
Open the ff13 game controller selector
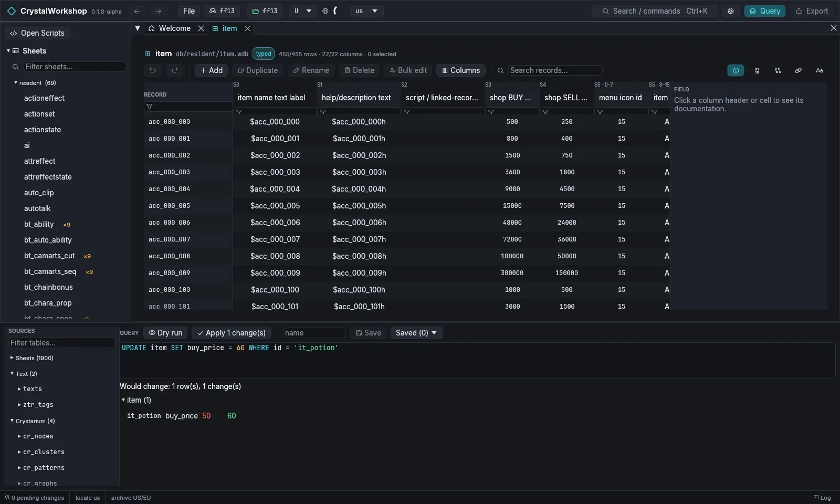[x=222, y=11]
